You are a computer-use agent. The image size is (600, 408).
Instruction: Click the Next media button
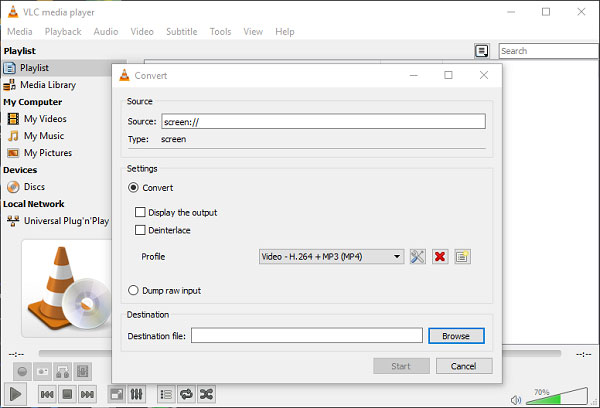(x=87, y=394)
